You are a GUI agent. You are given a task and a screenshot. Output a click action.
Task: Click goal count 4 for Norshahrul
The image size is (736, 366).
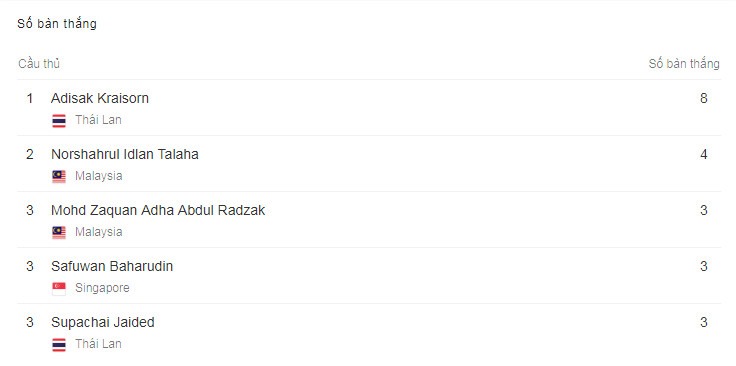coord(703,154)
